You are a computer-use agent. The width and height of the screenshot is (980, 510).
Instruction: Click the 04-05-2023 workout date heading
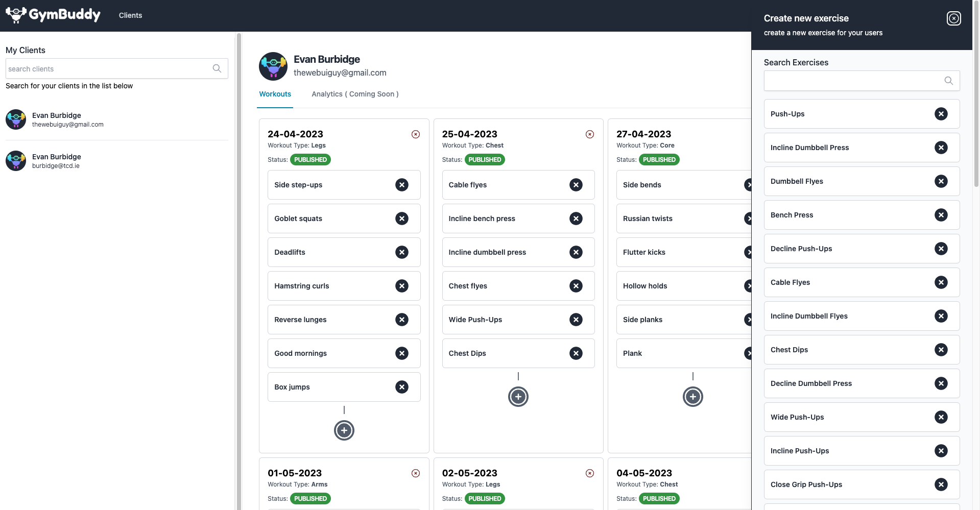pos(644,473)
